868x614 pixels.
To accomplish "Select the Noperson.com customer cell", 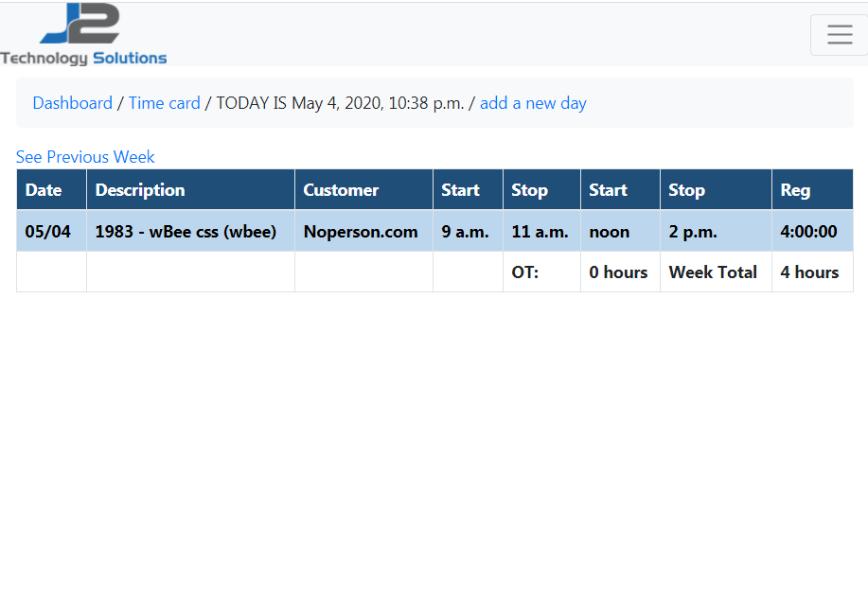I will pos(363,231).
